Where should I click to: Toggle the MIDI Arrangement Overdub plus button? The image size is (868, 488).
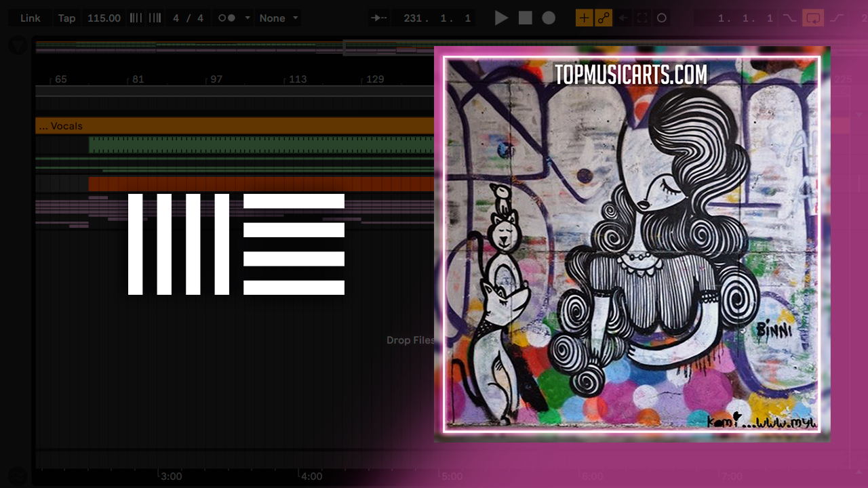tap(584, 18)
